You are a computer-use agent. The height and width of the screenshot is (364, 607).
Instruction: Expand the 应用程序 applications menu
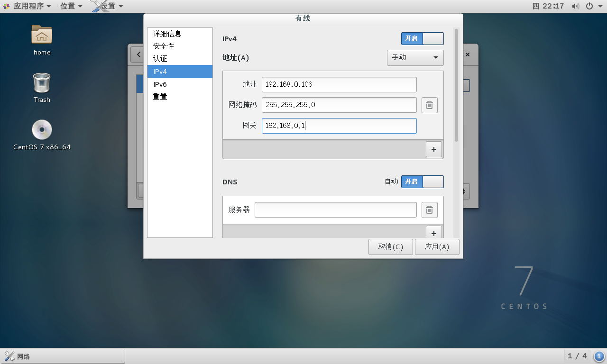(x=28, y=6)
